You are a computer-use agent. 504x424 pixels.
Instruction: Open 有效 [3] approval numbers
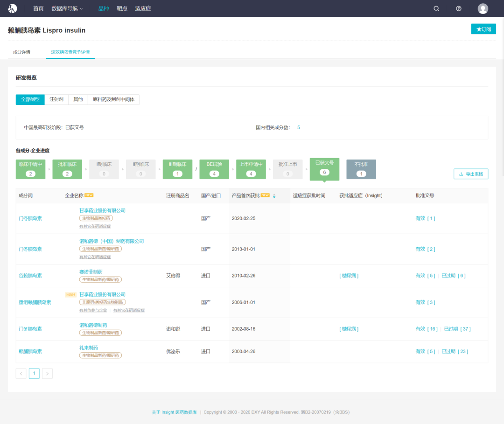(x=425, y=302)
